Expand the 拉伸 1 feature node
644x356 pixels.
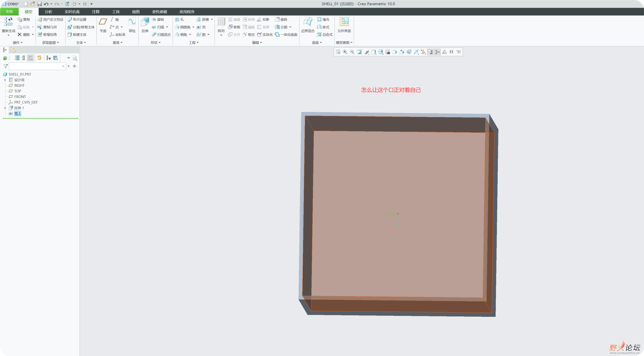click(x=5, y=108)
